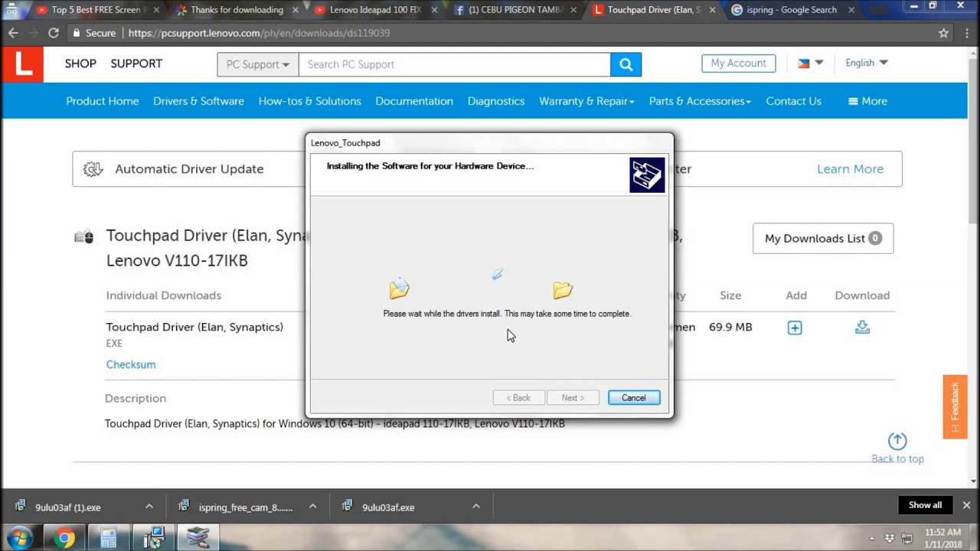This screenshot has height=551, width=980.
Task: Click Show all downloads button
Action: tap(925, 505)
